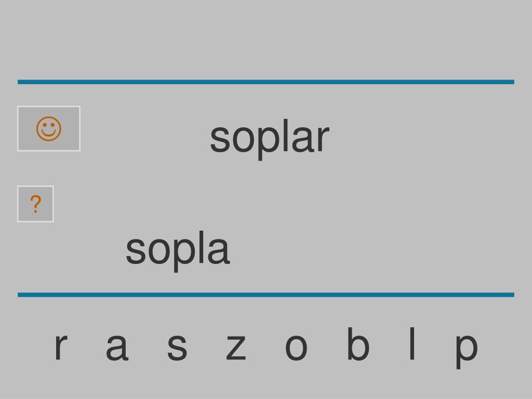Image resolution: width=532 pixels, height=399 pixels.
Task: Click the typed answer sopla
Action: [178, 250]
